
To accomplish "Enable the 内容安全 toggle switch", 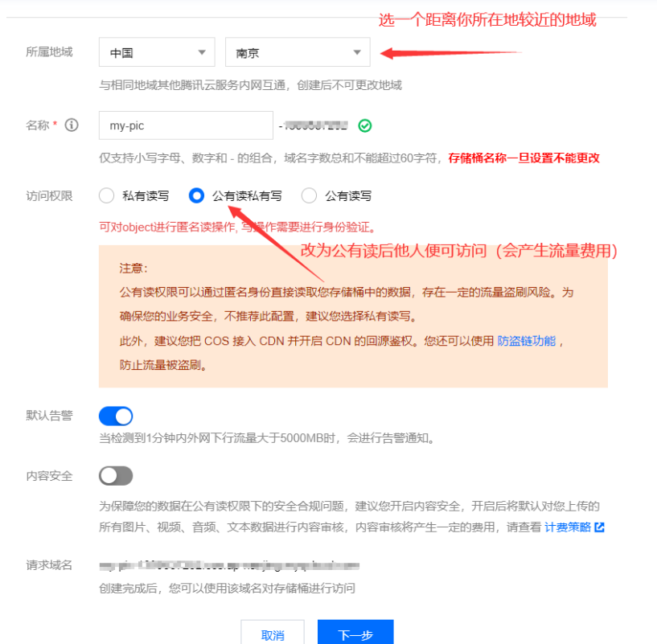I will point(116,476).
